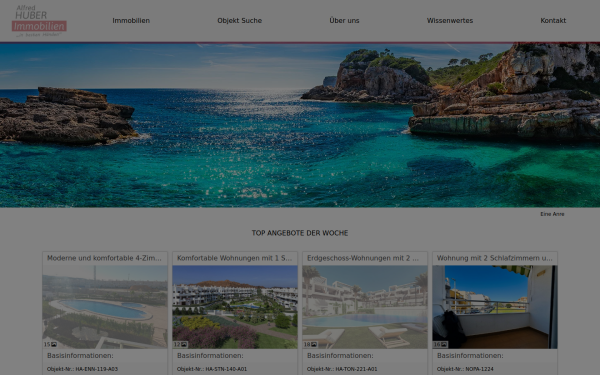The image size is (600, 375).
Task: Click the 'TOP ANGEBOTE DER WOCHE' heading
Action: point(300,233)
